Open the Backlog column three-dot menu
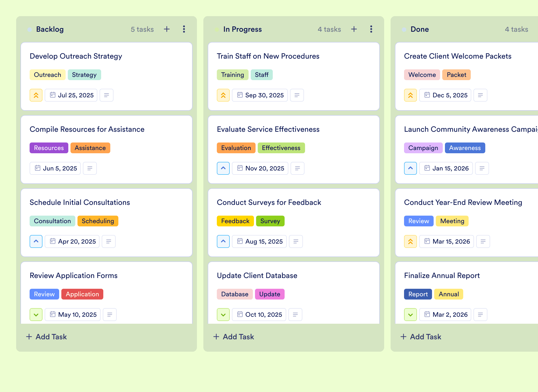 click(184, 29)
